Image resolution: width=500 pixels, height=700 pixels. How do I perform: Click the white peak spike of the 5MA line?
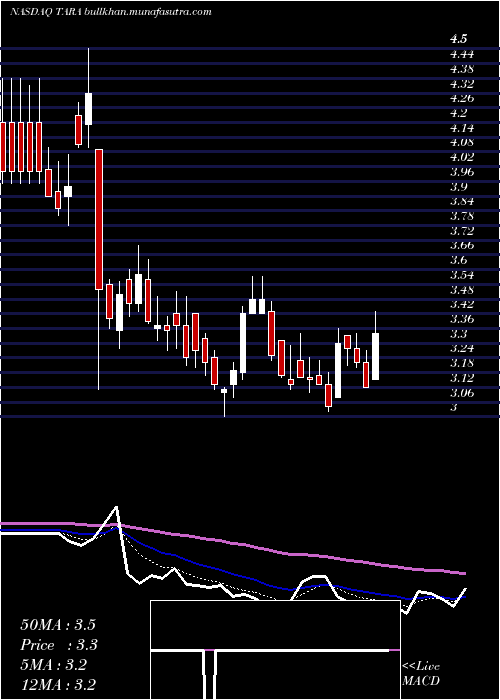click(117, 508)
